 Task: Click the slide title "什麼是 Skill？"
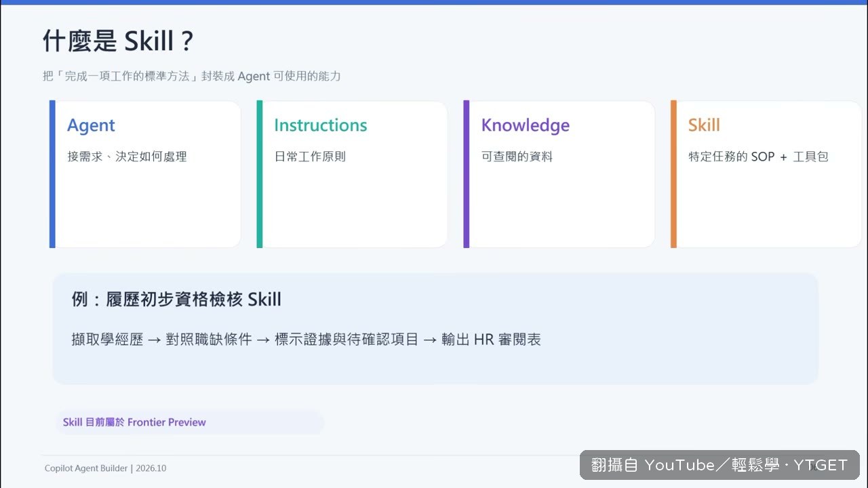[x=119, y=41]
